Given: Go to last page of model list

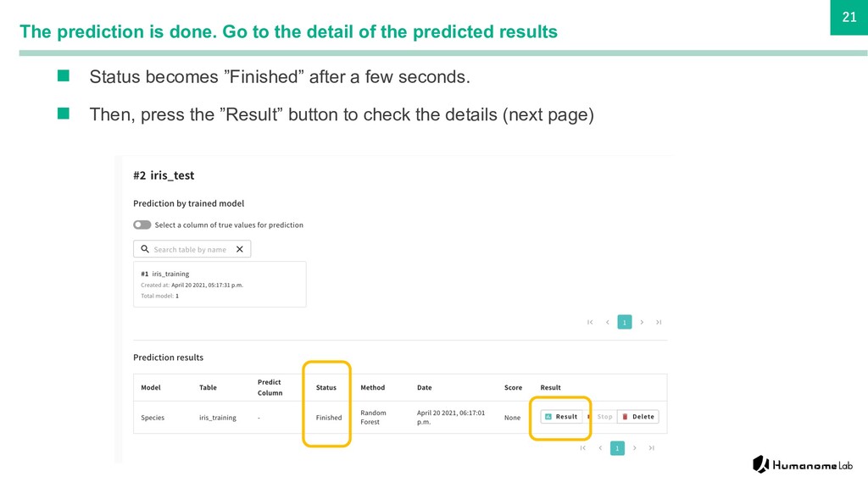Looking at the screenshot, I should [x=659, y=322].
